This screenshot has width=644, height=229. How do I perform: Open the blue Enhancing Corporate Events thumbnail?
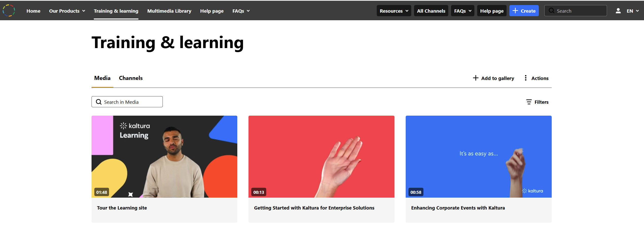pyautogui.click(x=479, y=157)
